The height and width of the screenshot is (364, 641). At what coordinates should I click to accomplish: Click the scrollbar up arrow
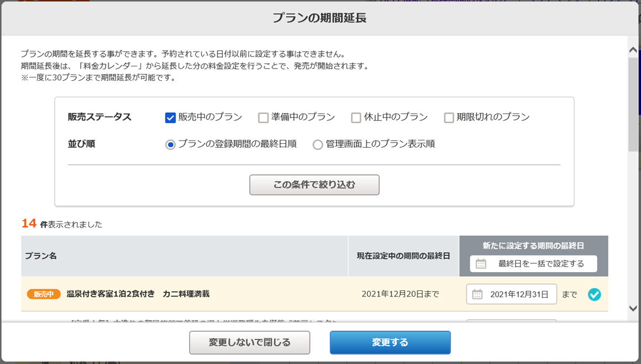click(x=633, y=50)
